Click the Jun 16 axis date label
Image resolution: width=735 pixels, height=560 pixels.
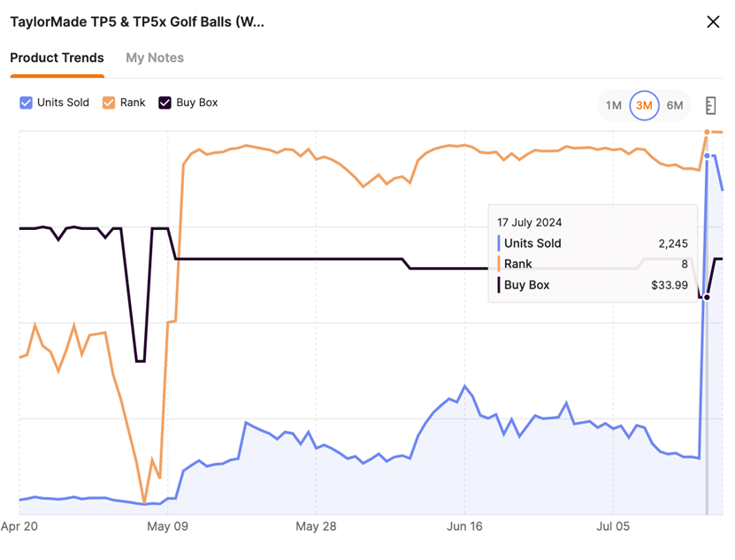pyautogui.click(x=465, y=526)
